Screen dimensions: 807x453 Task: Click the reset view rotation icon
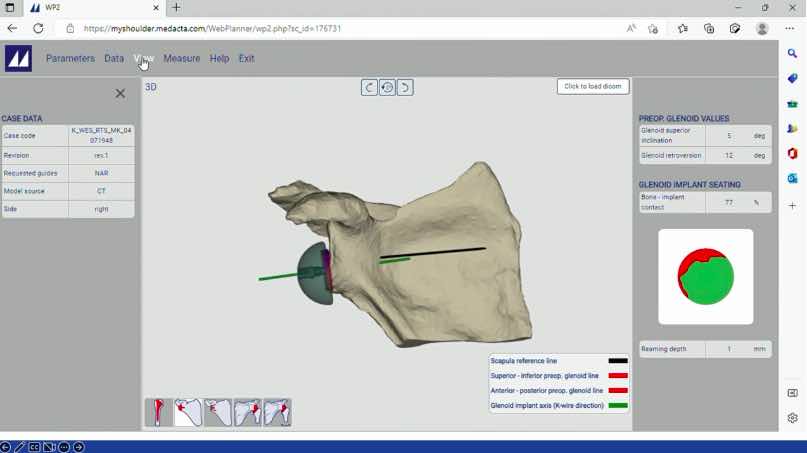(387, 88)
